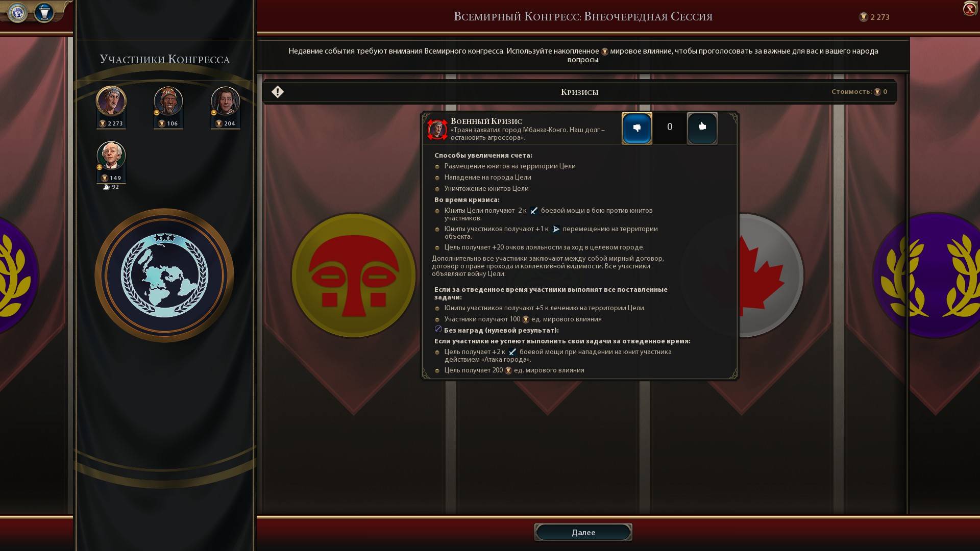Screen dimensions: 980x551
Task: Click the Стоимость cost indicator
Action: tap(860, 92)
